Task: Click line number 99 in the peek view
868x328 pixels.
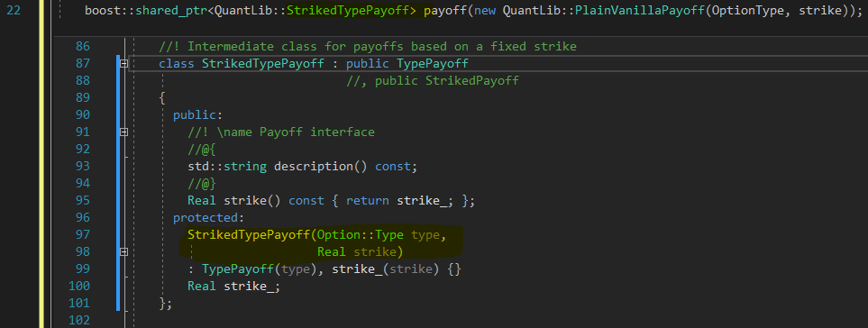Action: (x=83, y=269)
